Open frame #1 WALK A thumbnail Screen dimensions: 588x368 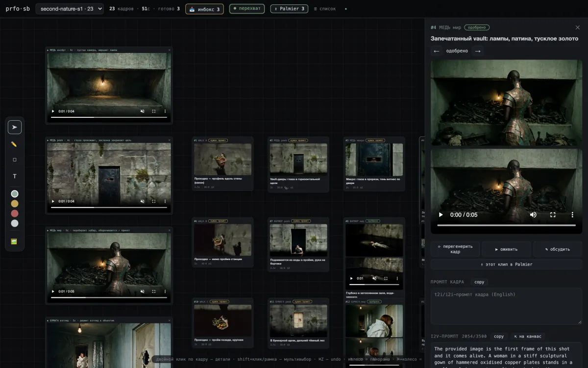pyautogui.click(x=222, y=159)
